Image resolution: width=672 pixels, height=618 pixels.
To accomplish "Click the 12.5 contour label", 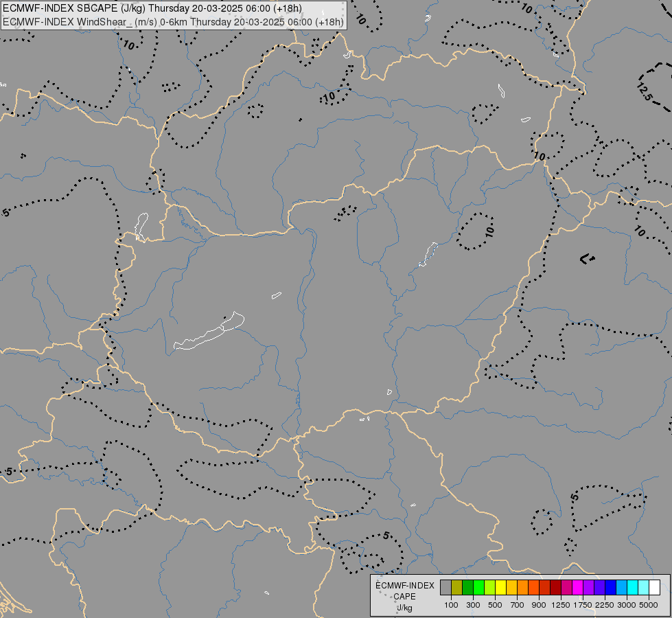I will click(x=645, y=92).
